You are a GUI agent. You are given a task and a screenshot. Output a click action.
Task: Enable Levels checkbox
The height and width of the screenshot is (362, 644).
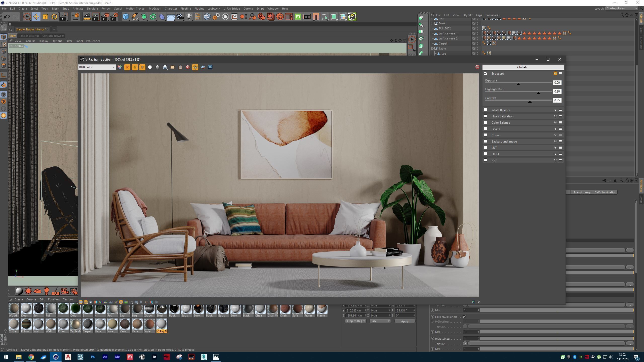pos(486,129)
